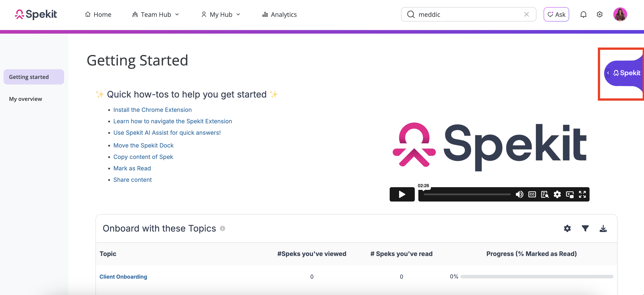Image resolution: width=644 pixels, height=295 pixels.
Task: Go to Home in navigation bar
Action: point(98,15)
